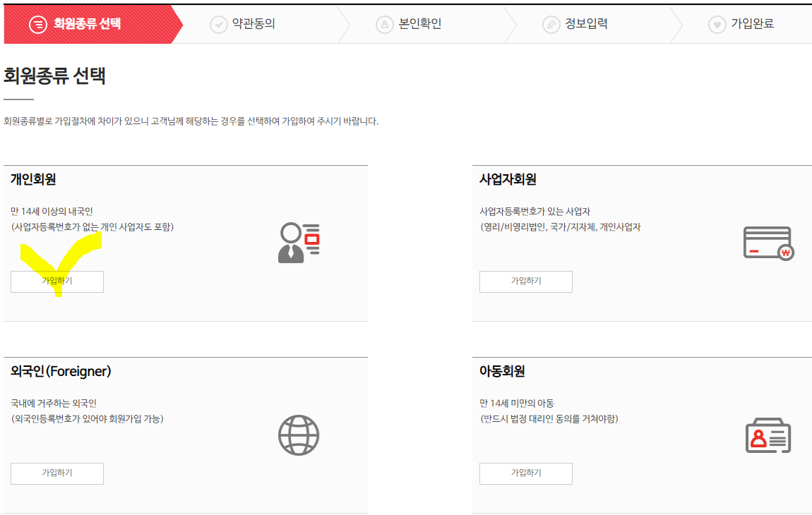The image size is (812, 515).
Task: Click the 개인회원 person profile icon
Action: (x=299, y=243)
